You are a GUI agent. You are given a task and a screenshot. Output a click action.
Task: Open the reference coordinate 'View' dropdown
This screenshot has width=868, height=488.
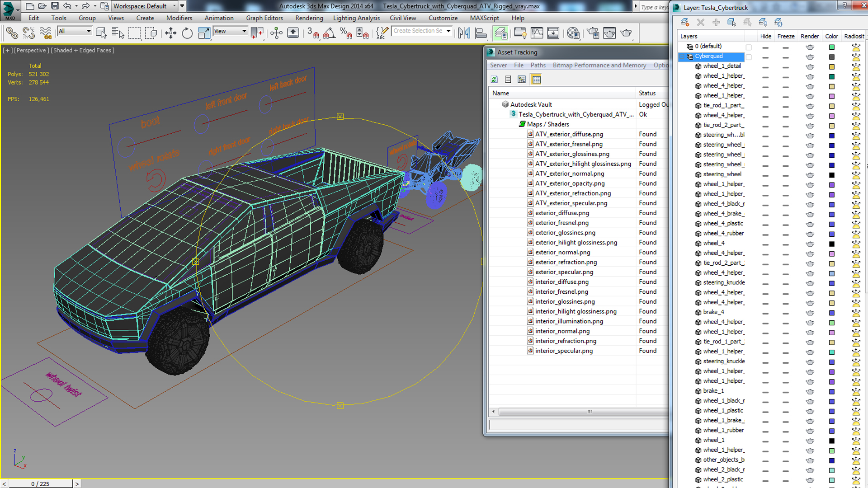pos(231,31)
